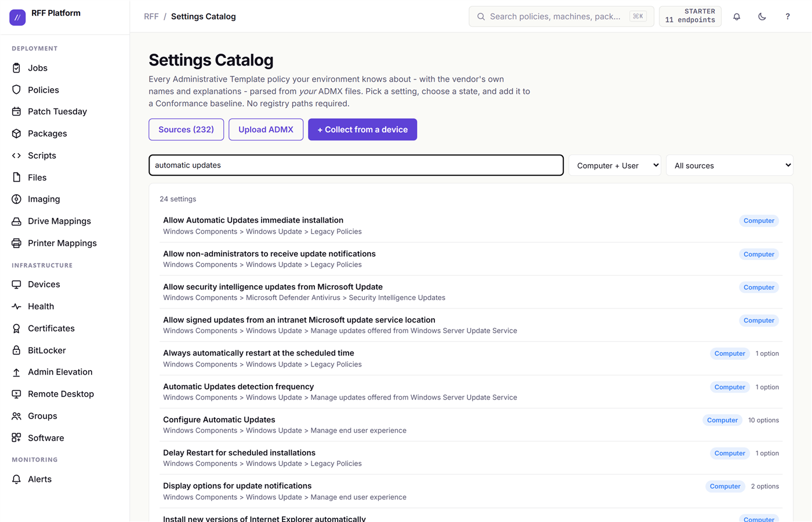
Task: Click the Printer Mappings printer icon
Action: 16,243
